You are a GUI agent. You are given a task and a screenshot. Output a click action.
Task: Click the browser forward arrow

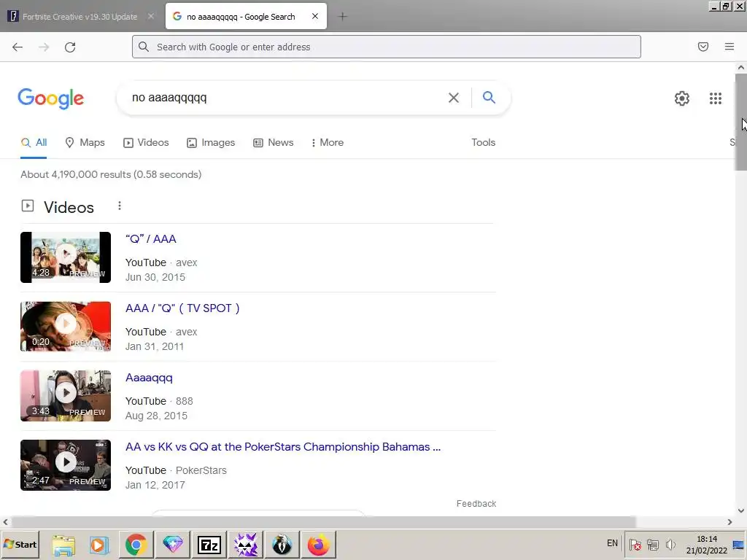[x=44, y=47]
